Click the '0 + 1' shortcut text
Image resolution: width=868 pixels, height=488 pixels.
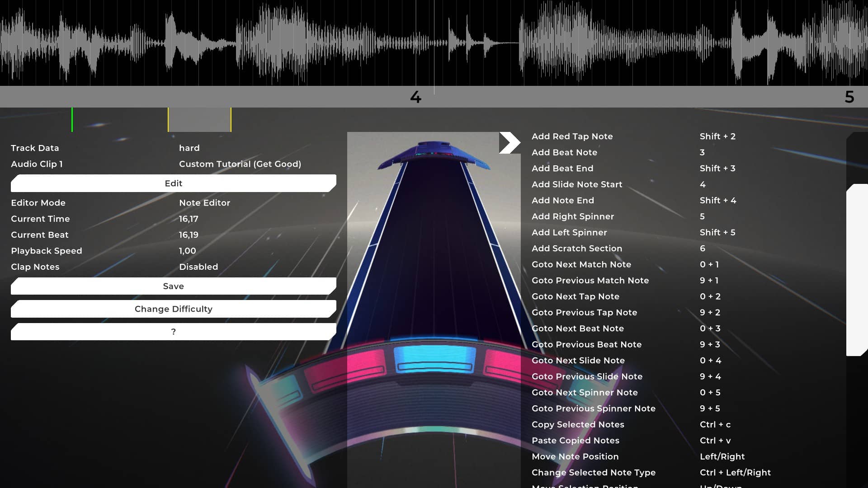tap(709, 264)
